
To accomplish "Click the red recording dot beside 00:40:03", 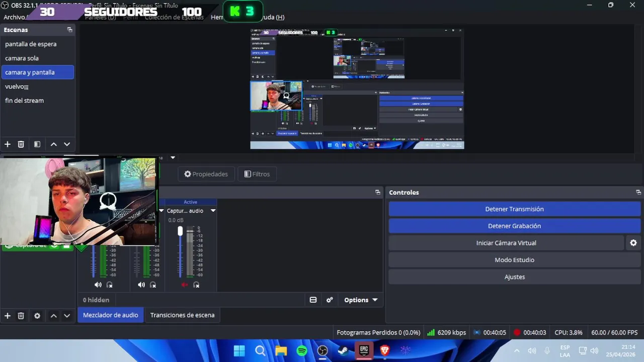I will pos(517,332).
